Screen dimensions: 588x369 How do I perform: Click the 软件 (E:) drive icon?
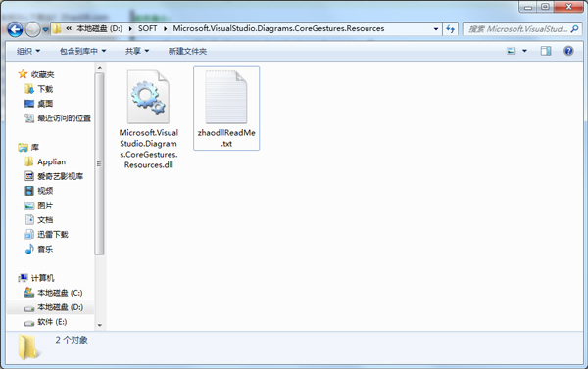click(x=29, y=323)
